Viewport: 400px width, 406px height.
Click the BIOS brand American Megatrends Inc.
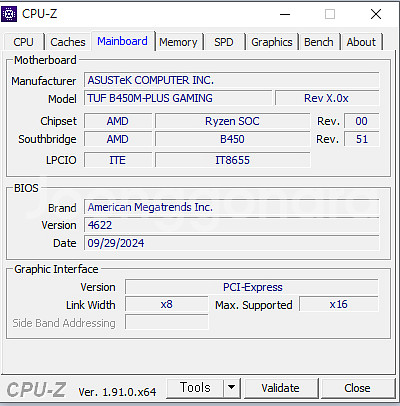tap(231, 207)
